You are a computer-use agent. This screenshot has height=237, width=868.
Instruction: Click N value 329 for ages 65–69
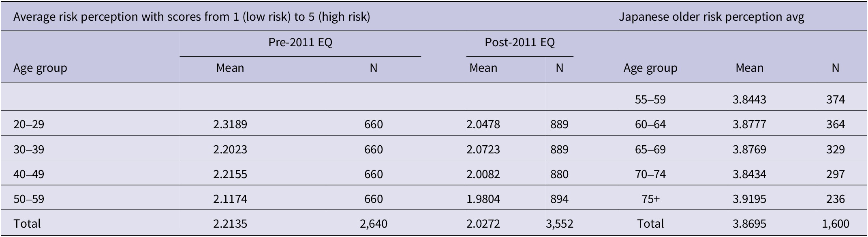pyautogui.click(x=835, y=149)
